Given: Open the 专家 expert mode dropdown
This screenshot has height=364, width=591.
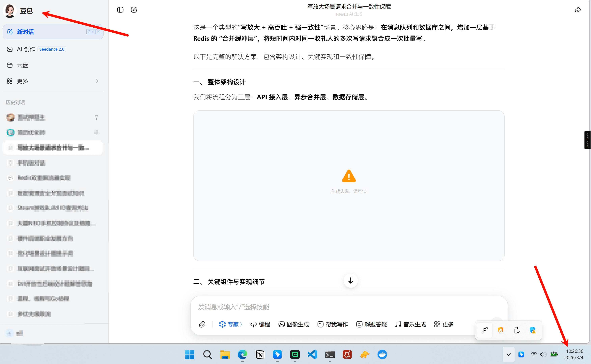Looking at the screenshot, I should (230, 324).
